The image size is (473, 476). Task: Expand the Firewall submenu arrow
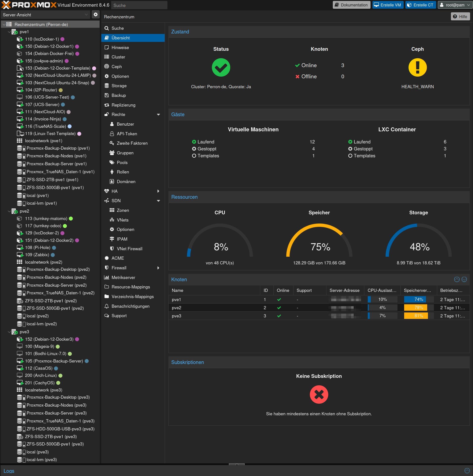pos(158,268)
